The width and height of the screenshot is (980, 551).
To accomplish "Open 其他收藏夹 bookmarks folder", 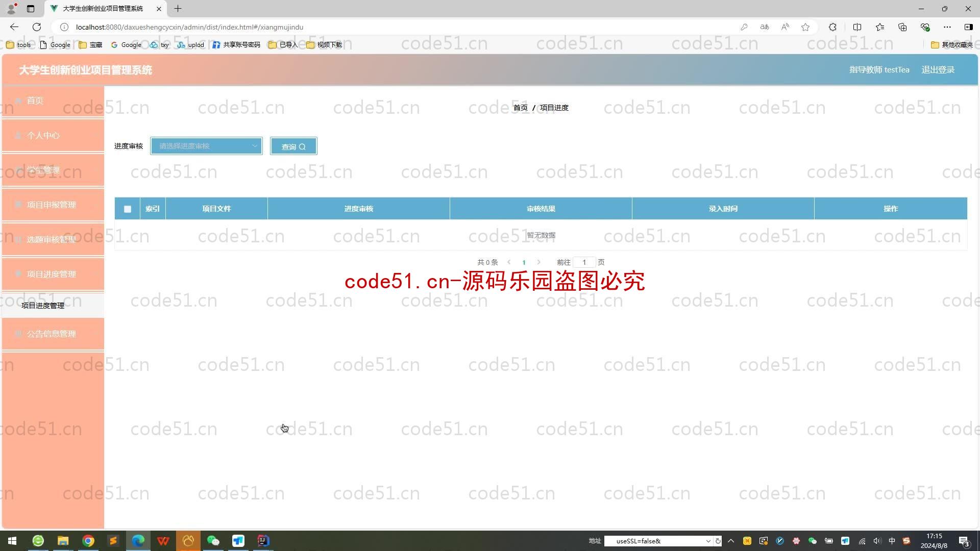I will (x=952, y=45).
